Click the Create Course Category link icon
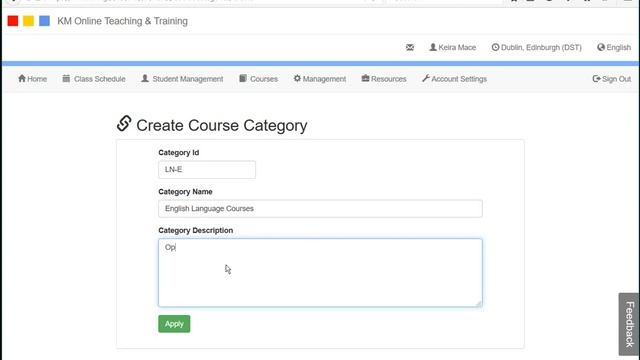This screenshot has width=640, height=360. 124,123
